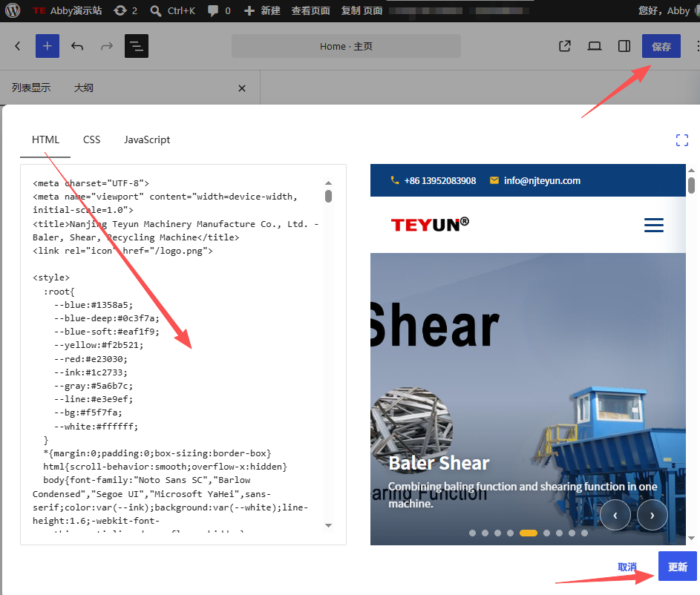Click the 取消 cancel button
This screenshot has height=595, width=700.
pyautogui.click(x=627, y=567)
